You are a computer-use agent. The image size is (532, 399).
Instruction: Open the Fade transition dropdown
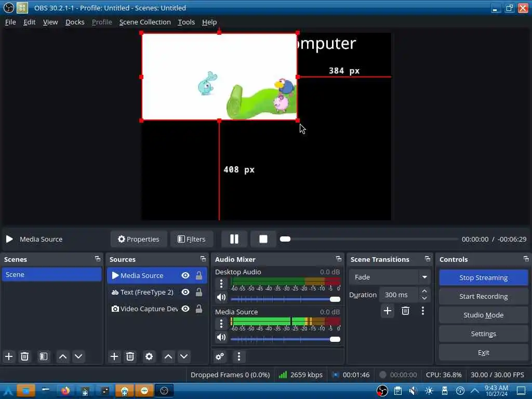click(390, 277)
